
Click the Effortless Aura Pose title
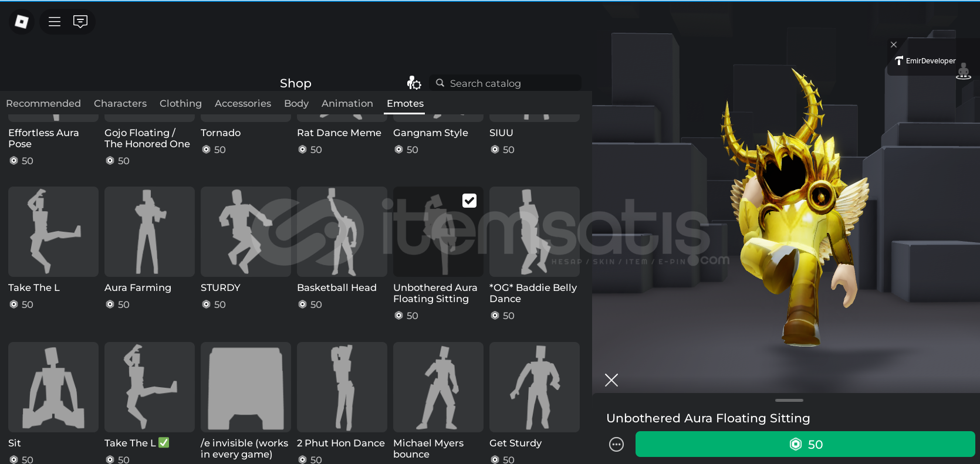[x=43, y=138]
